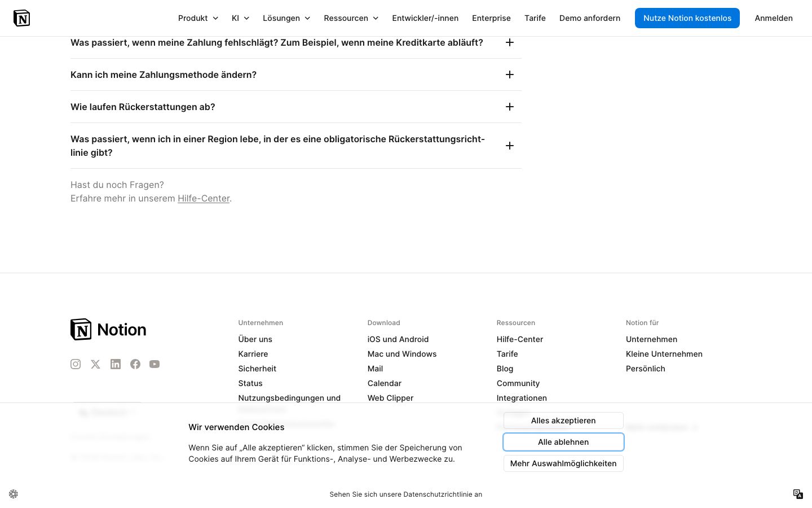
Task: Open Karriere footer link
Action: 253,354
